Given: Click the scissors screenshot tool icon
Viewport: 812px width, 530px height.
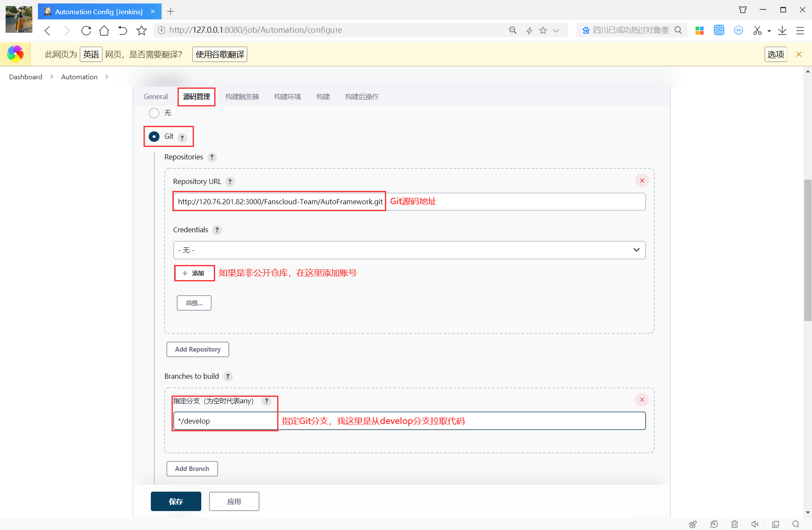Looking at the screenshot, I should 757,30.
